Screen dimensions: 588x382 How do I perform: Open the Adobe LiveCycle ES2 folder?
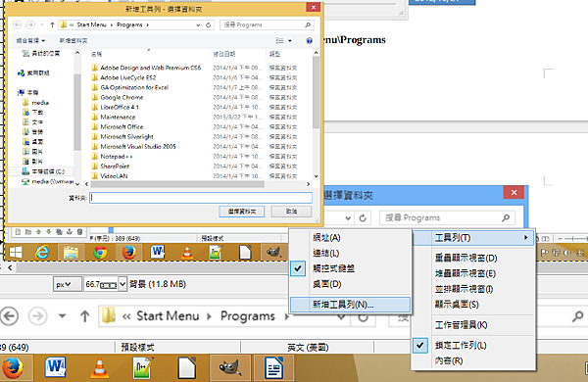pyautogui.click(x=127, y=77)
